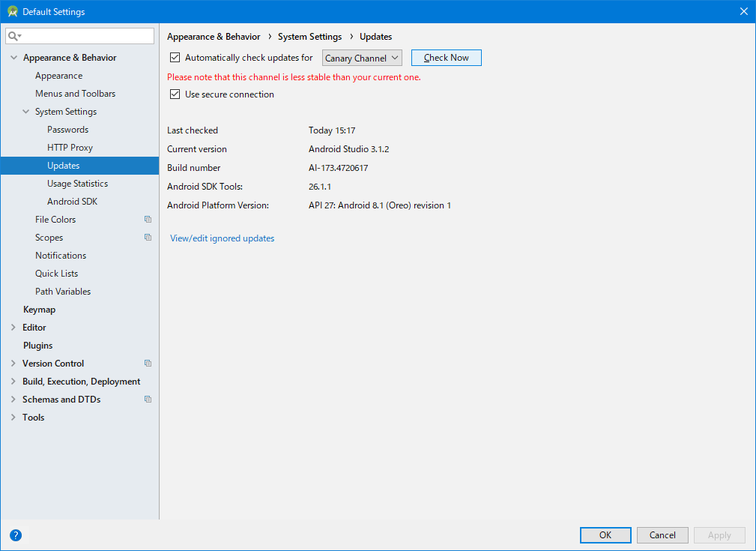Click the project icon next to Version Control
The image size is (756, 551).
pos(147,363)
